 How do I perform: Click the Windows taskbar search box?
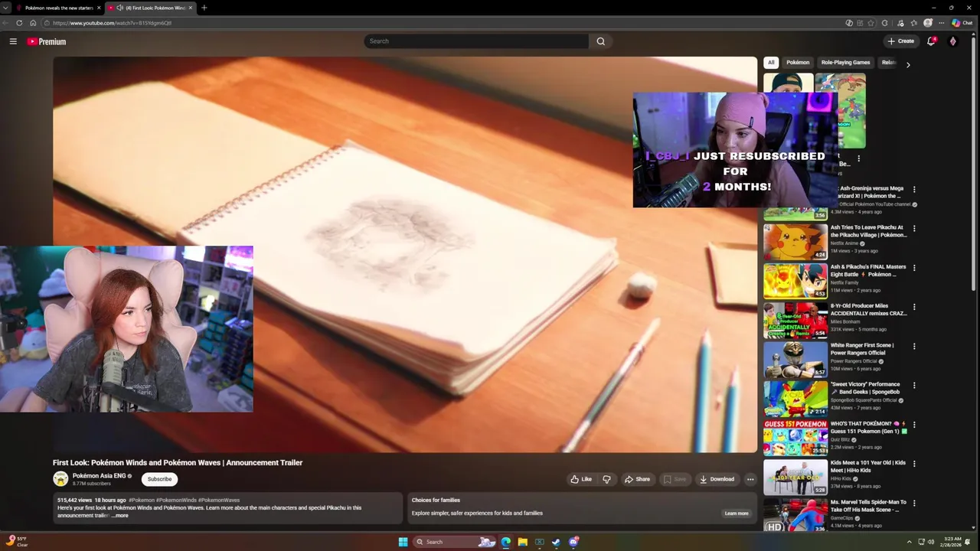click(455, 542)
